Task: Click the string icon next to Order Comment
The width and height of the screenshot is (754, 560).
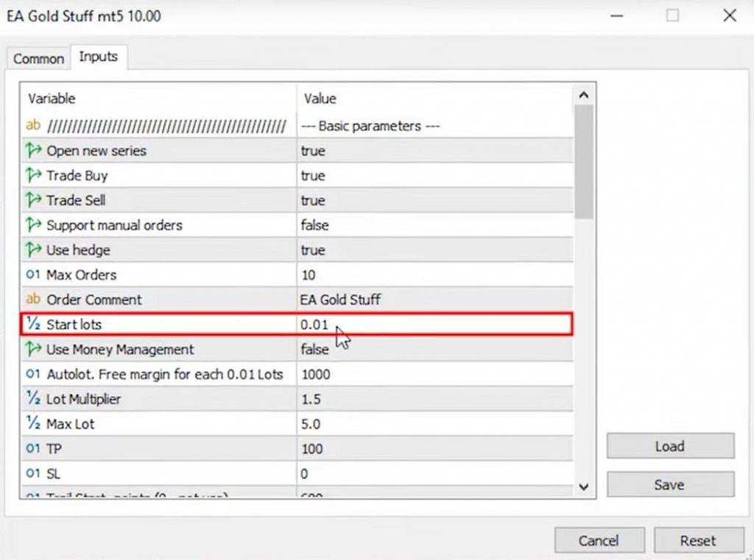Action: pos(33,300)
